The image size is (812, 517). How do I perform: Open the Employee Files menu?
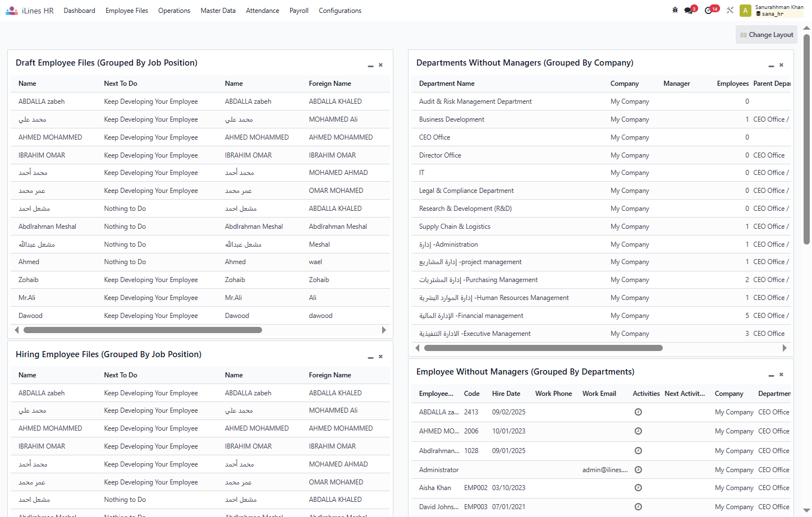click(x=127, y=11)
